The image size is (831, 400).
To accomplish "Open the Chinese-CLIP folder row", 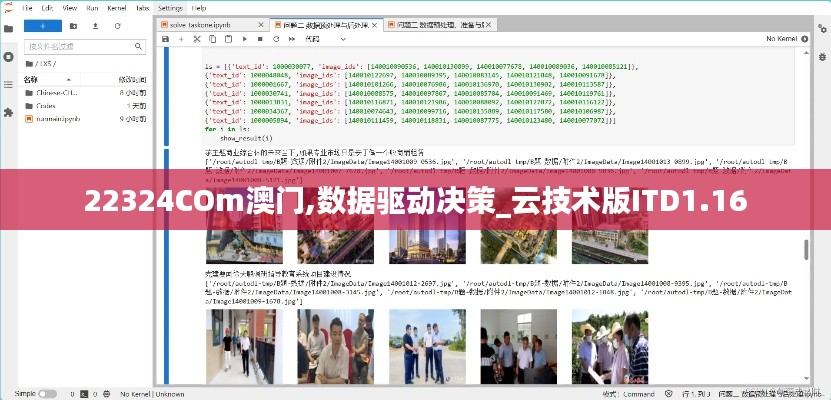I will coord(85,93).
